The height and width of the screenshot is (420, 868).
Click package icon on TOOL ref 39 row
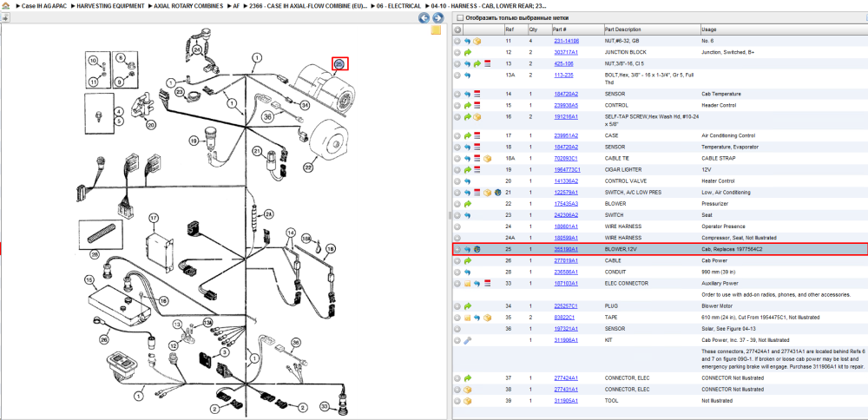pyautogui.click(x=467, y=401)
